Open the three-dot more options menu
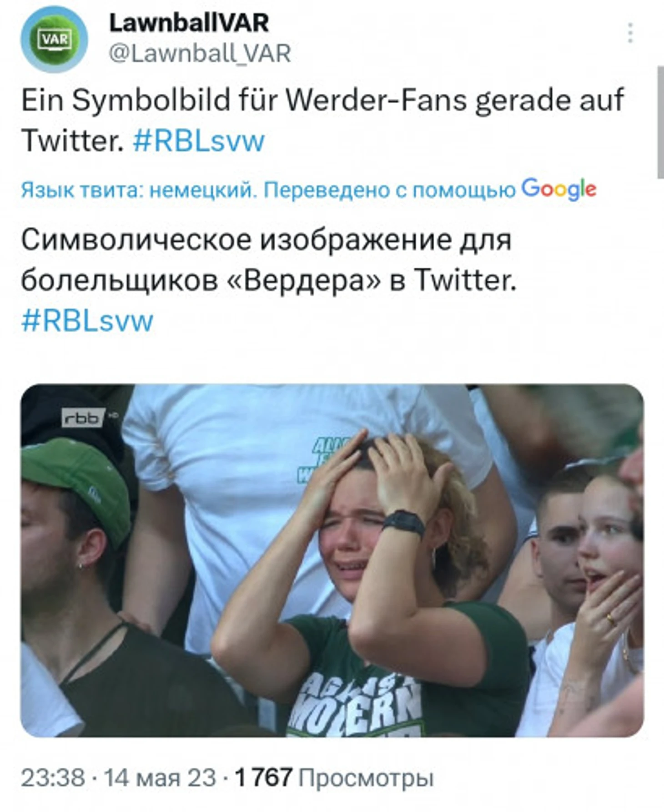 (x=630, y=33)
